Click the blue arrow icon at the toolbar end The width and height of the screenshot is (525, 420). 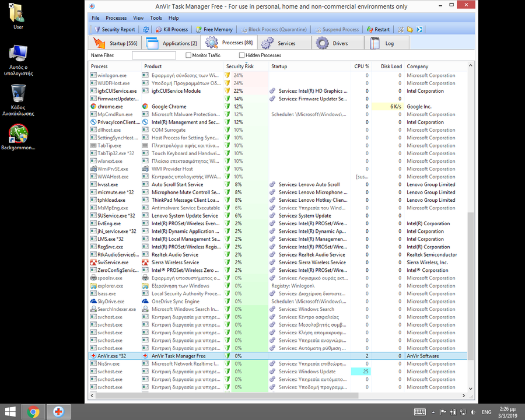(419, 30)
